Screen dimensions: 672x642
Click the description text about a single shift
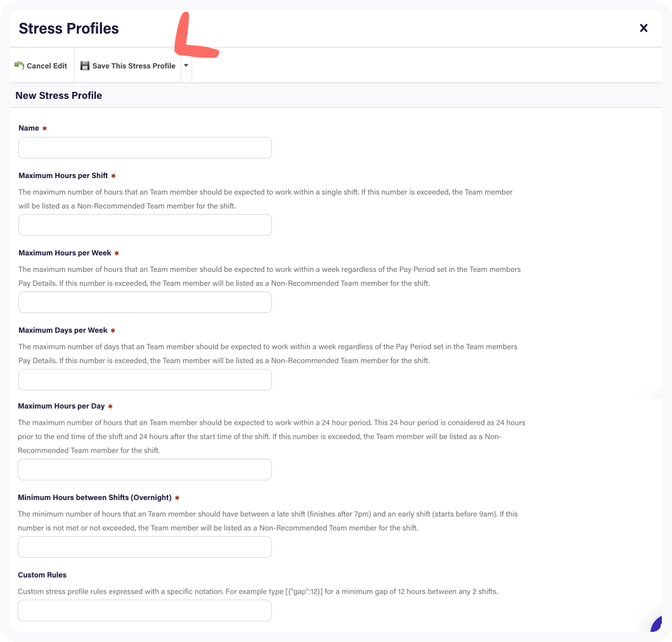click(265, 199)
